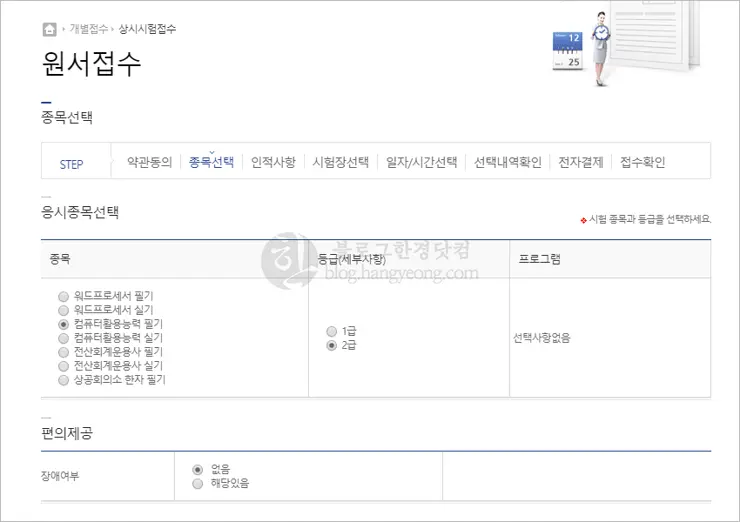Select the 종목선택 step tab

(x=211, y=162)
